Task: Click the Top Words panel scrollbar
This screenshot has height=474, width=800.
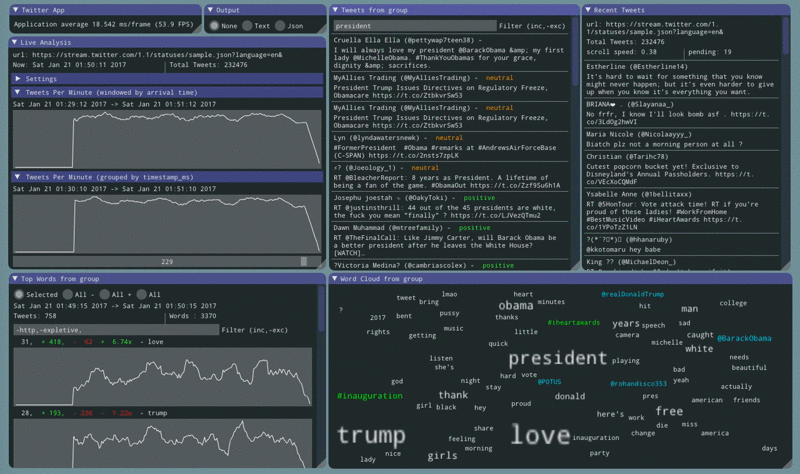Action: [x=321, y=309]
